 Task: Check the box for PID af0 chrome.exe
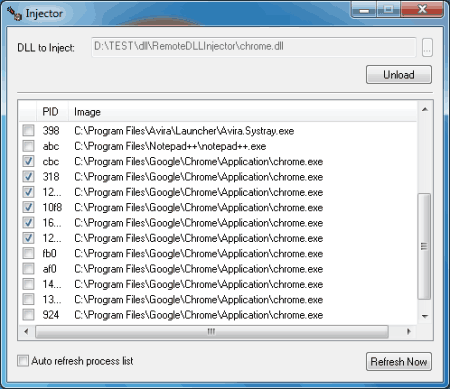(x=28, y=269)
